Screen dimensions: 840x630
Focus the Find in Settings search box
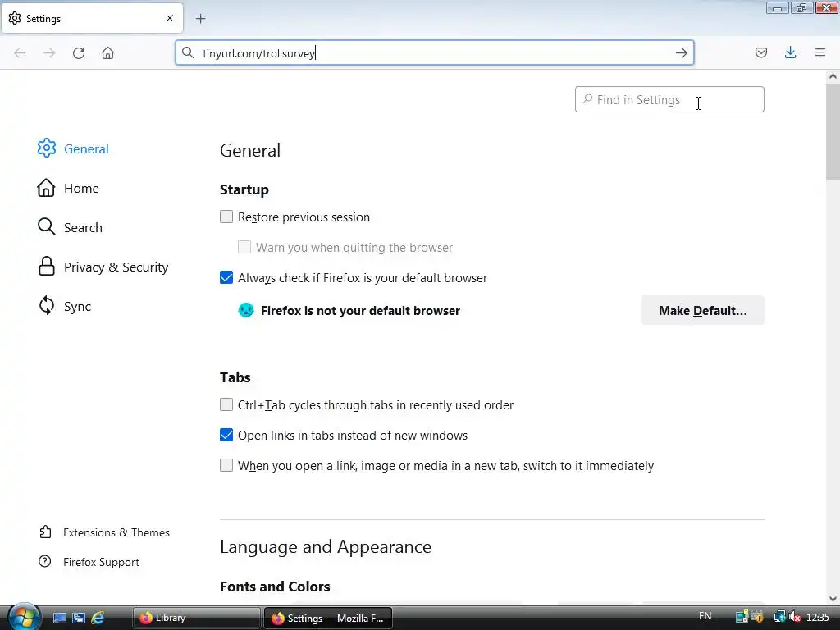[669, 99]
